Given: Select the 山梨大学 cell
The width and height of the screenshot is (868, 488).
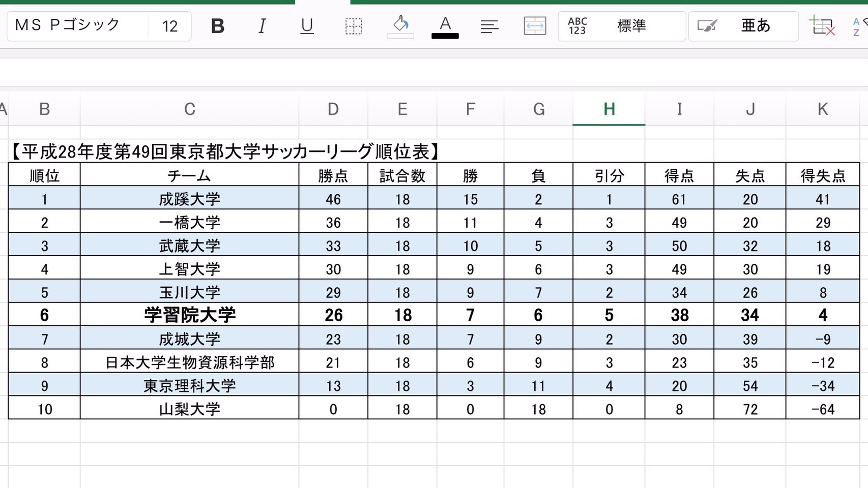Looking at the screenshot, I should pos(189,409).
